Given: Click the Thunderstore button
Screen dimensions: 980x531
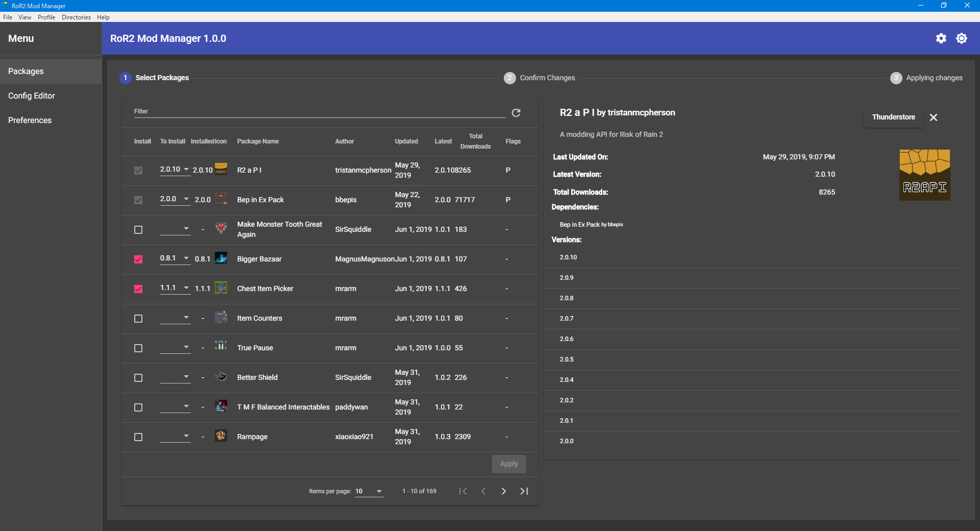Looking at the screenshot, I should click(894, 117).
